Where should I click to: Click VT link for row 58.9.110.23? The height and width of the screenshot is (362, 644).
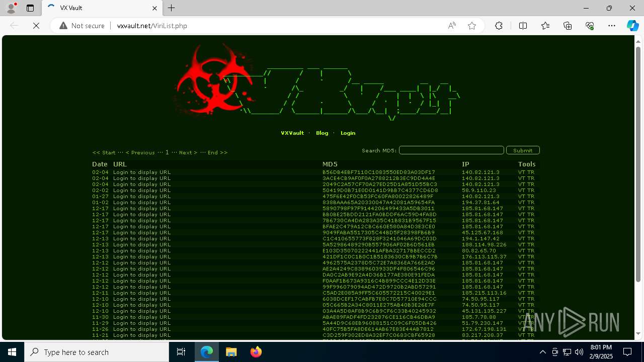pyautogui.click(x=521, y=191)
